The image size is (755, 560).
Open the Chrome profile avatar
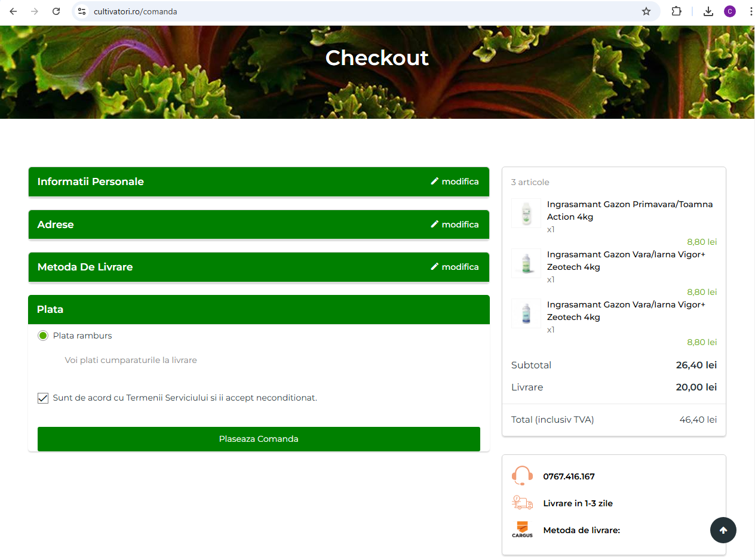pos(730,11)
